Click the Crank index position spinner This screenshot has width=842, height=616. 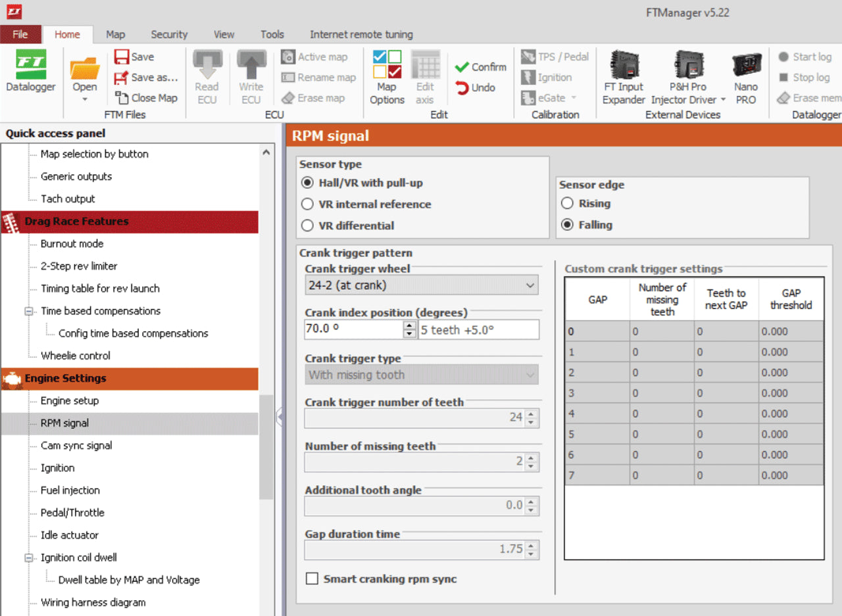(410, 329)
